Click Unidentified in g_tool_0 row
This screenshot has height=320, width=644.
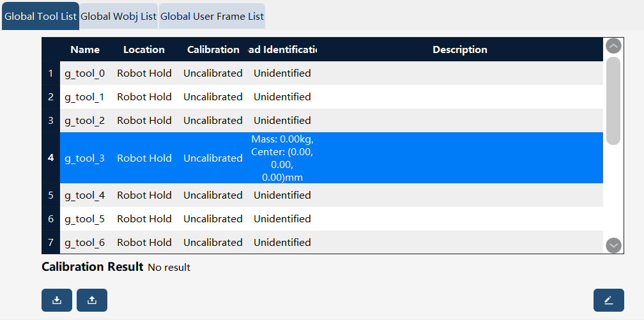[x=282, y=73]
